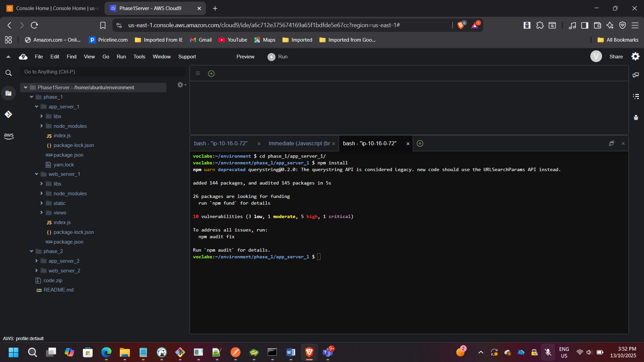Open the AWS Explorer sidebar icon
The image size is (644, 362).
8,136
